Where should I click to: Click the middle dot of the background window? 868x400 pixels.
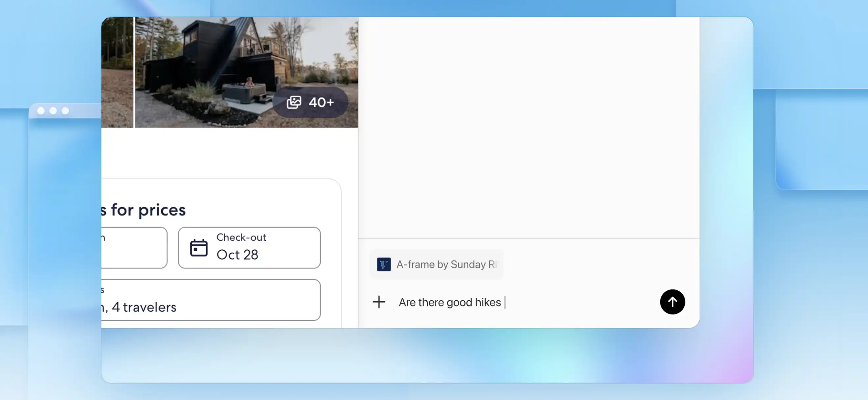point(53,111)
